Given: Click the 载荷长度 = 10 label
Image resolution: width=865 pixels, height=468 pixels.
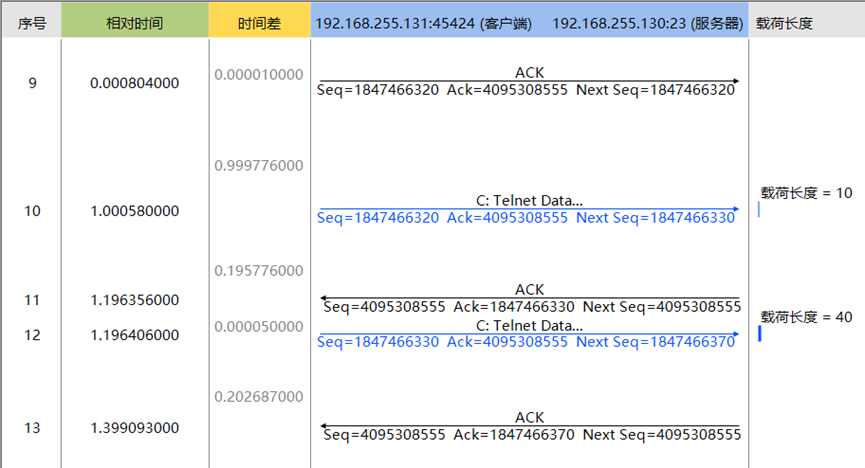Looking at the screenshot, I should coord(806,193).
